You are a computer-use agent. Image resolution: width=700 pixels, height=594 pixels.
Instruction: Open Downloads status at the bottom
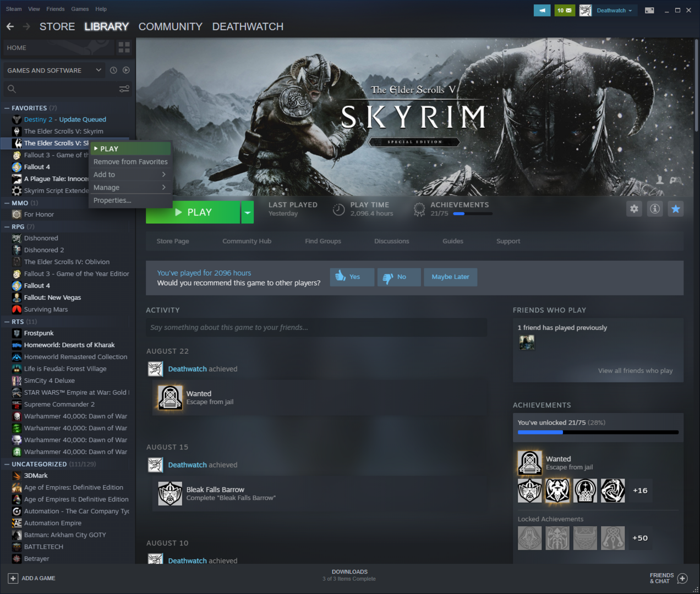[x=349, y=575]
